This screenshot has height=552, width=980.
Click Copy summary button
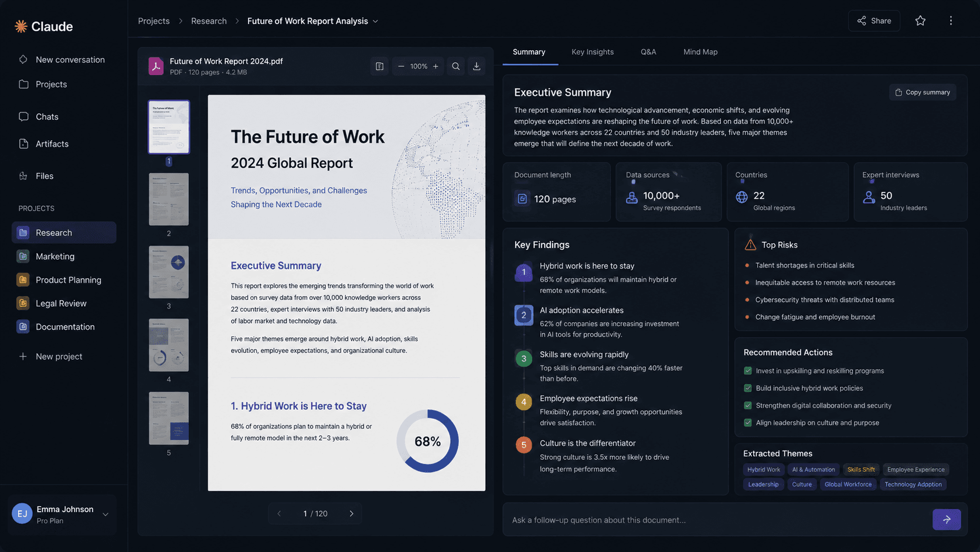[x=923, y=92]
